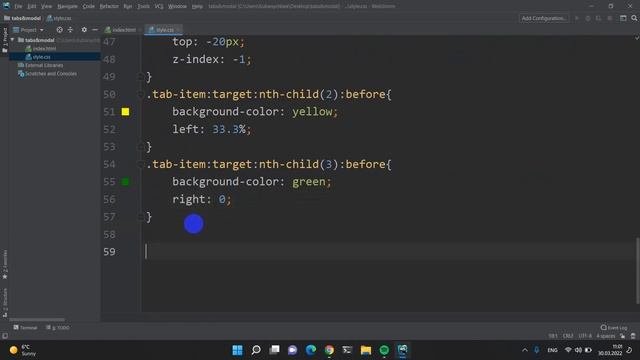Open the Terminal tool window
640x360 pixels.
[25, 328]
